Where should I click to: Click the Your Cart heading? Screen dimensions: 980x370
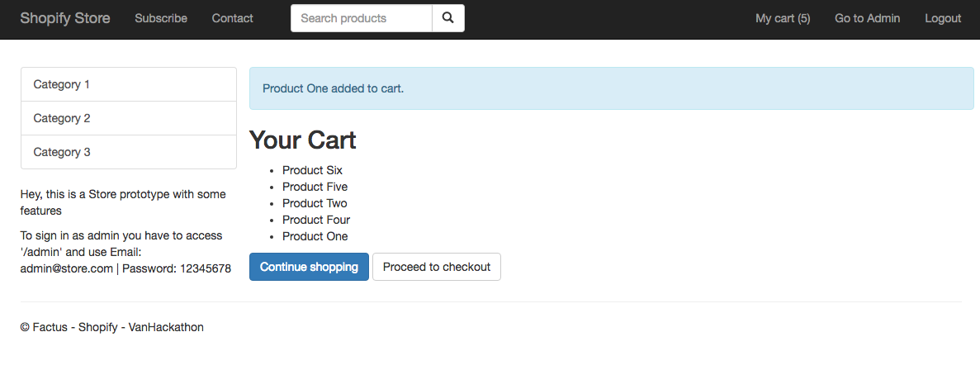pyautogui.click(x=302, y=140)
